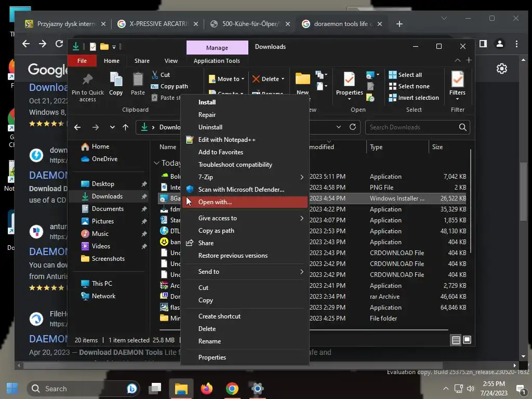
Task: Switch to doraemon tools life tab
Action: click(342, 24)
